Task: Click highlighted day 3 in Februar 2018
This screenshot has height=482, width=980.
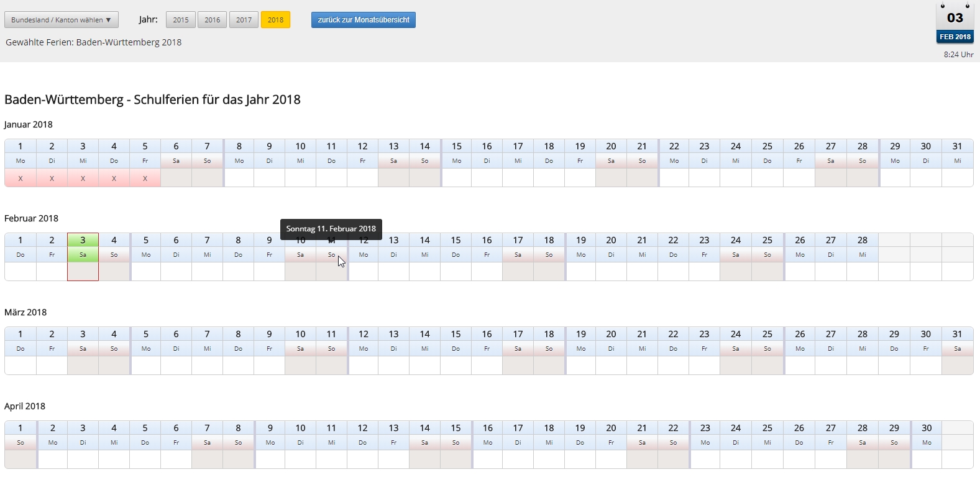Action: 83,240
